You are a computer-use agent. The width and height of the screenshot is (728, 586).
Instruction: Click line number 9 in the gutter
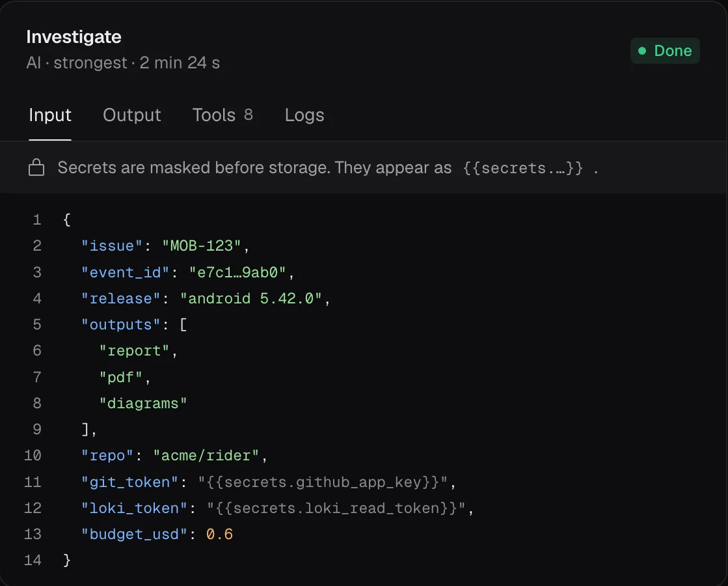click(37, 428)
